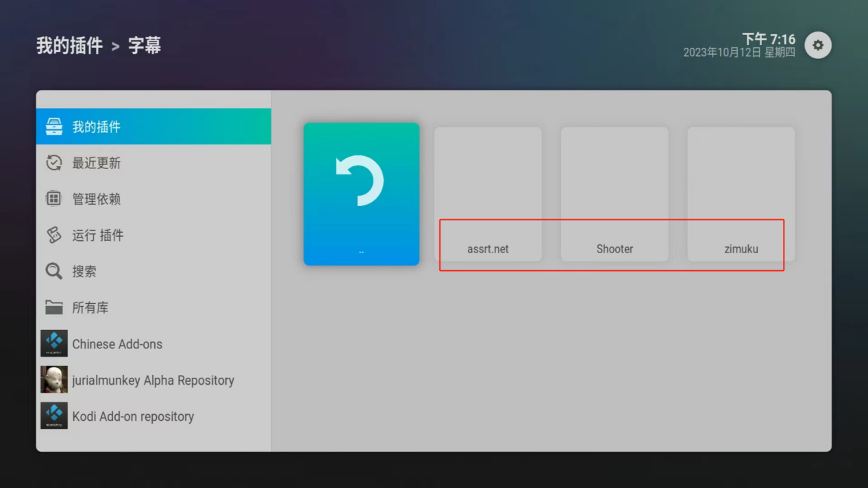Image resolution: width=868 pixels, height=488 pixels.
Task: Open the assrt.net subtitle add-on
Action: [488, 194]
